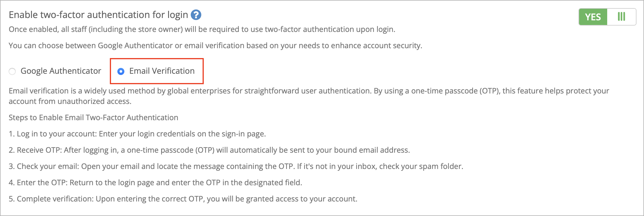Click step 4 'Enter the OTP' instruction
The height and width of the screenshot is (216, 644).
(x=155, y=183)
